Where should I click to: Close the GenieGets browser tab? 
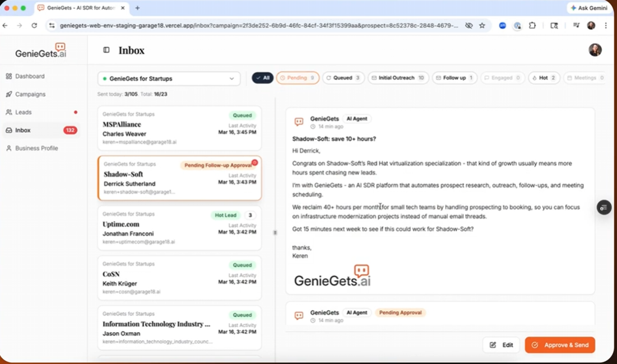tap(123, 8)
